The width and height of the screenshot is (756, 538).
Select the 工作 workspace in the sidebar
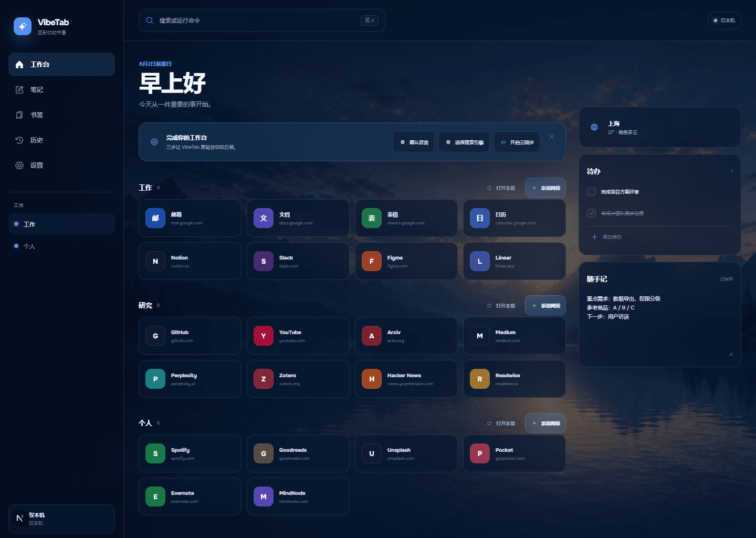click(x=61, y=224)
